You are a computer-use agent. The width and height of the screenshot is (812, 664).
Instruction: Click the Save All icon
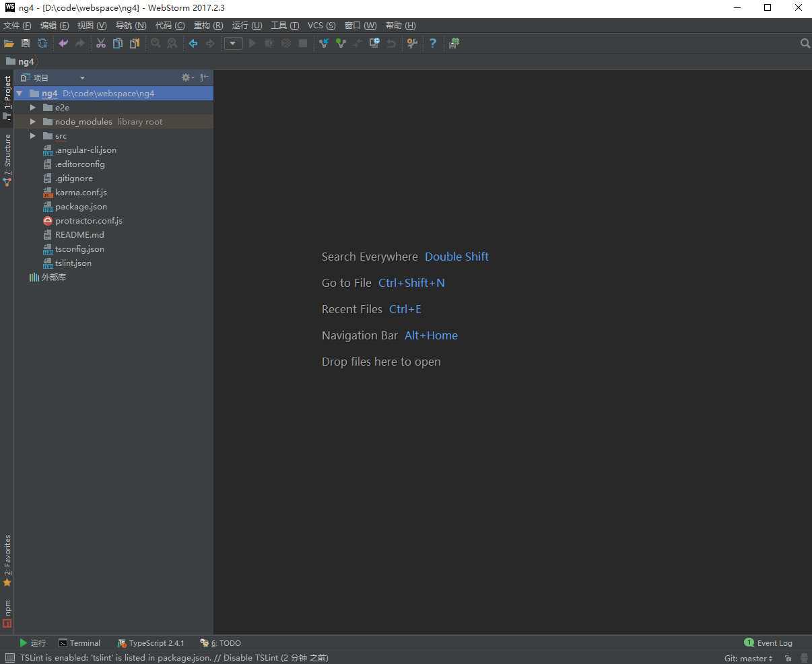pos(26,43)
